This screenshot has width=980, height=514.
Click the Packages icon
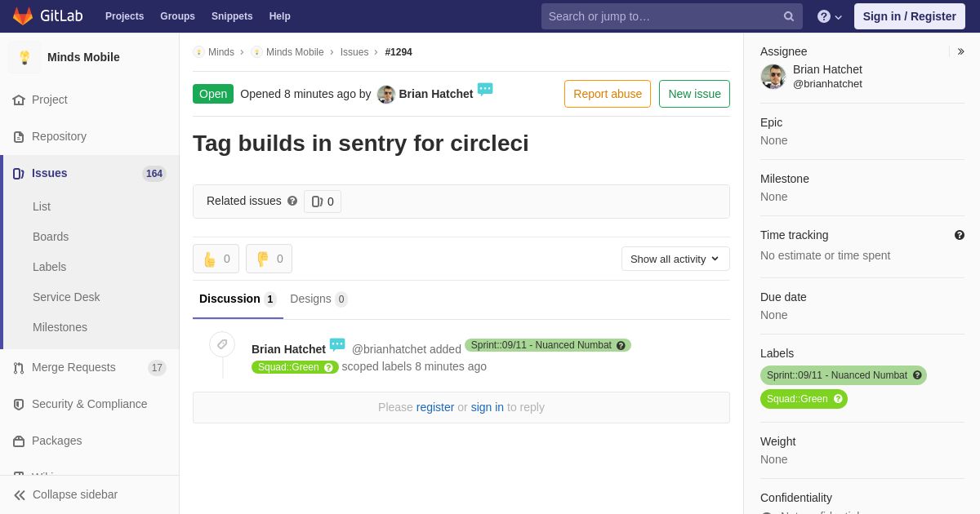19,441
